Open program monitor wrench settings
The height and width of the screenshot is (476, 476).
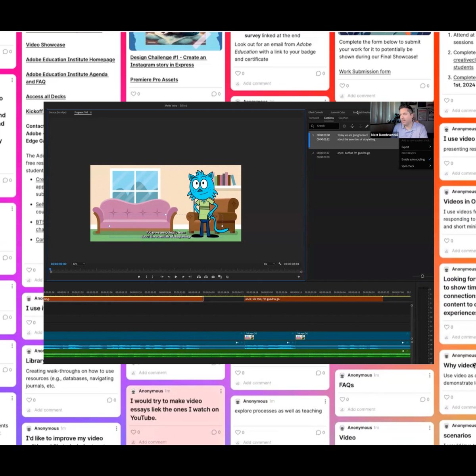point(280,264)
